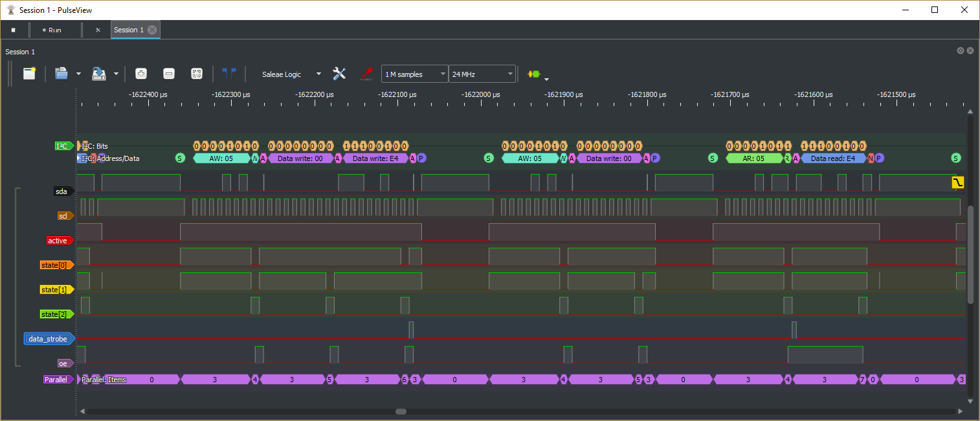
Task: Click the Parallel: Items row label
Action: tap(104, 380)
